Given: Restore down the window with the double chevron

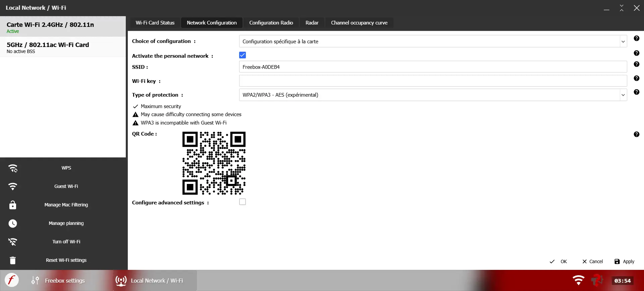Looking at the screenshot, I should (622, 8).
